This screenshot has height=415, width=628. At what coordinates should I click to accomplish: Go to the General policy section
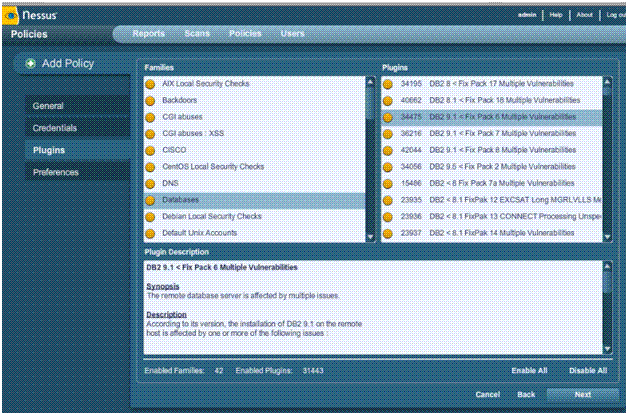pos(78,106)
